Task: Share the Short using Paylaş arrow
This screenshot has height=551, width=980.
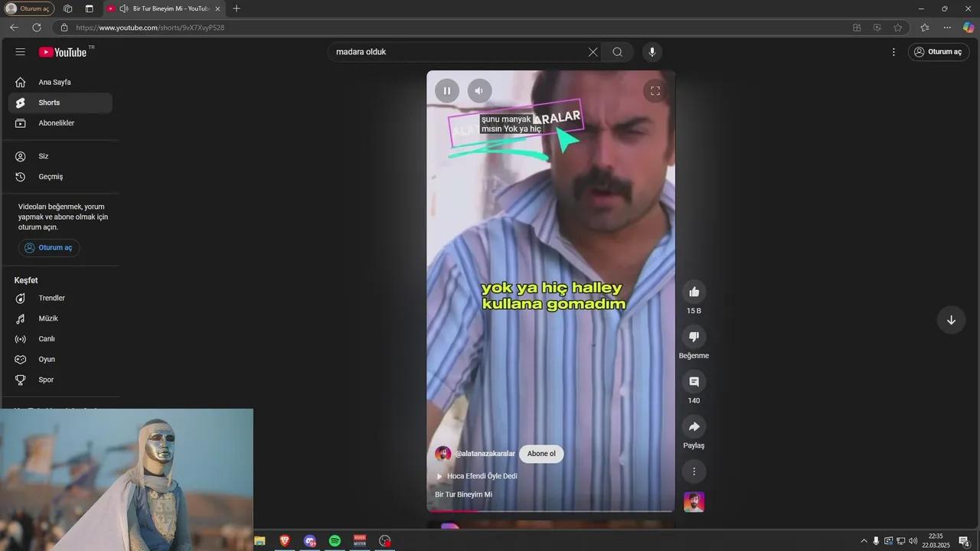Action: (694, 427)
